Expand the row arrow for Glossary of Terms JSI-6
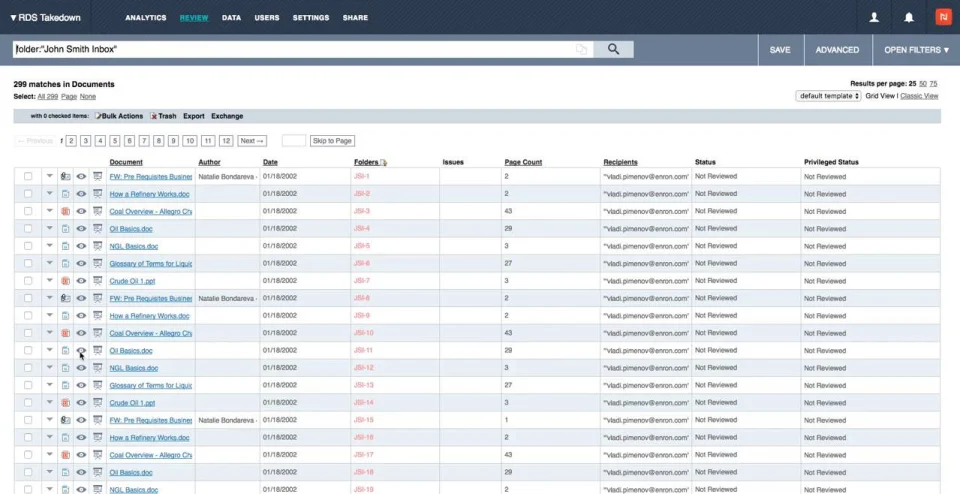 (x=49, y=263)
